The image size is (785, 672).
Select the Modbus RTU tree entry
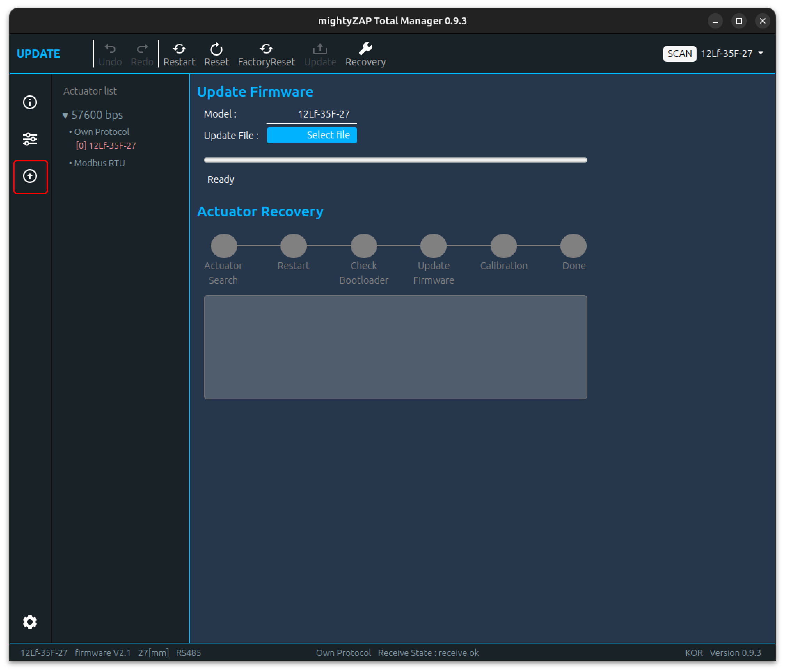tap(99, 163)
